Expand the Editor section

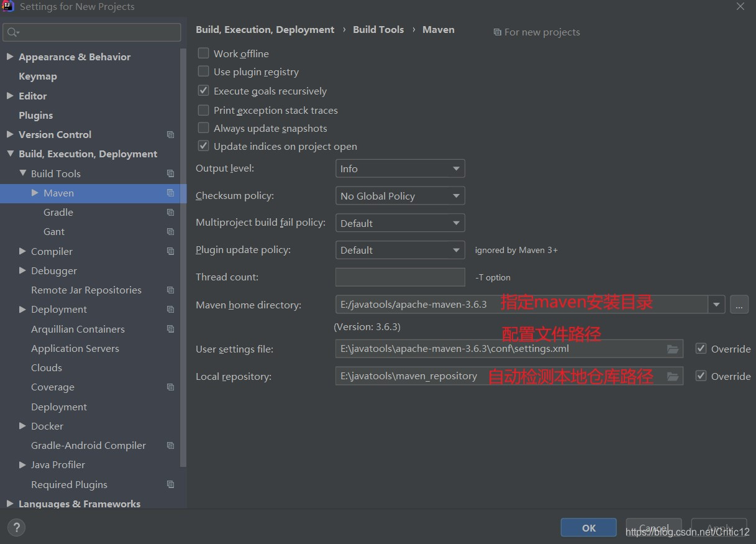[x=10, y=96]
